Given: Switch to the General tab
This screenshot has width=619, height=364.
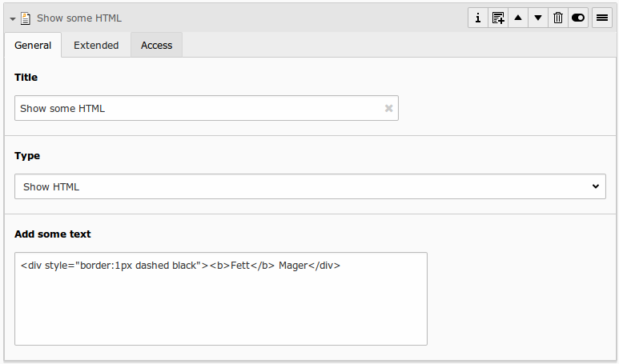Looking at the screenshot, I should pyautogui.click(x=33, y=46).
